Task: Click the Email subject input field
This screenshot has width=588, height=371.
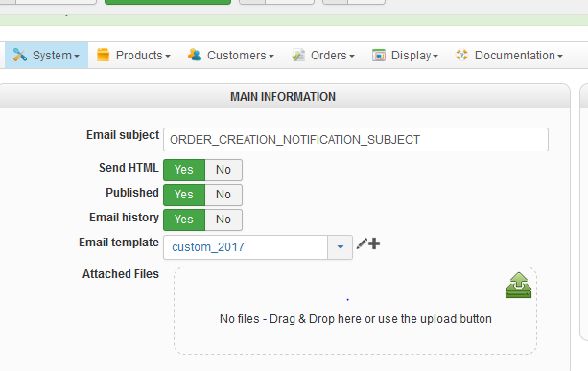Action: [x=356, y=140]
